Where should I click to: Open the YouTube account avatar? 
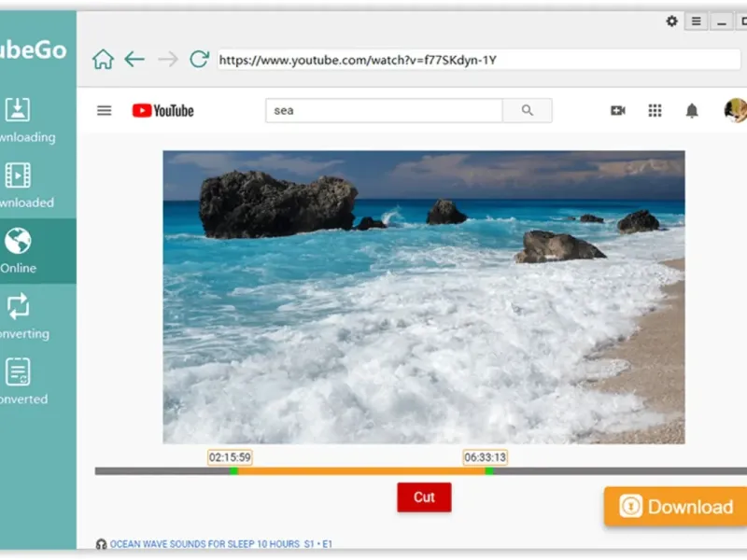735,110
